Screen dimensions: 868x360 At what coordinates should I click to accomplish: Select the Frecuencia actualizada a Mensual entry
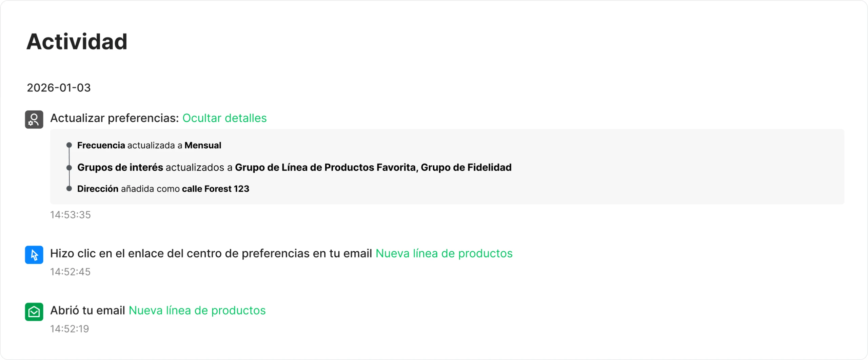(149, 145)
